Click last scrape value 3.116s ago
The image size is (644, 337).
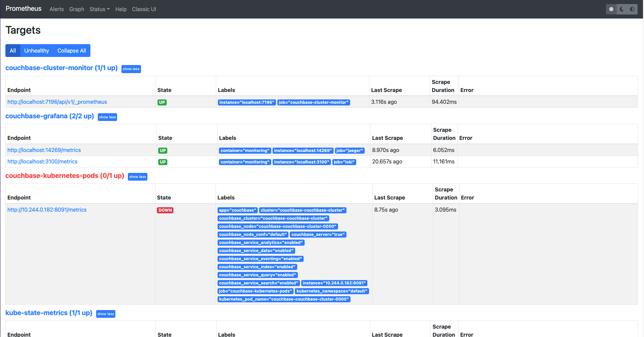384,102
